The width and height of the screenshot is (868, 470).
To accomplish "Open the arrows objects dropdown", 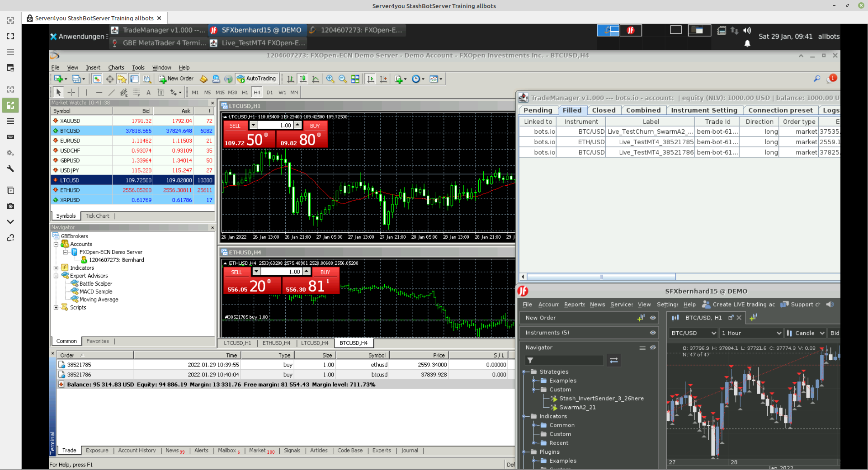I will [175, 92].
